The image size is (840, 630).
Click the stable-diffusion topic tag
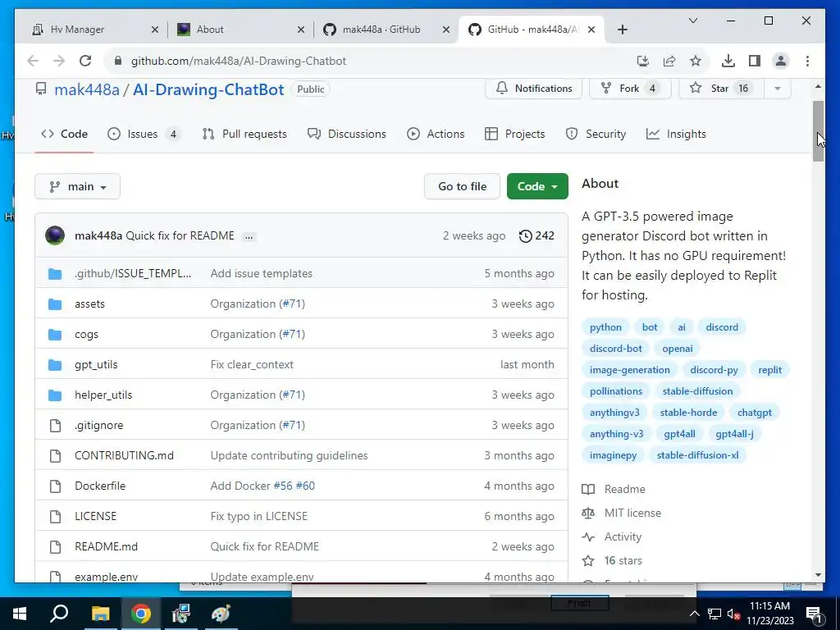(x=697, y=391)
